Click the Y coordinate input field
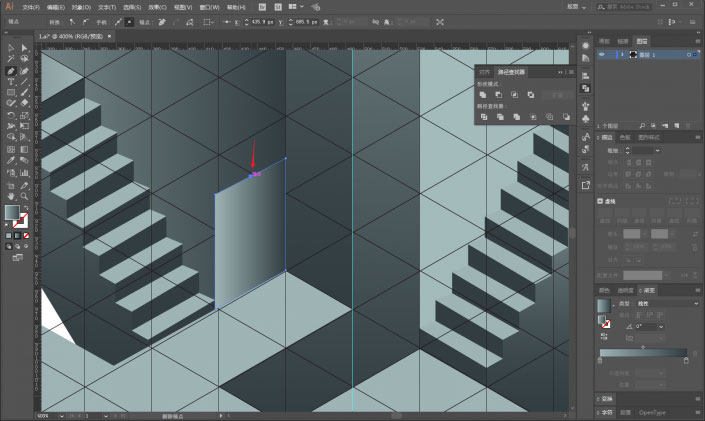The image size is (705, 421). click(307, 22)
